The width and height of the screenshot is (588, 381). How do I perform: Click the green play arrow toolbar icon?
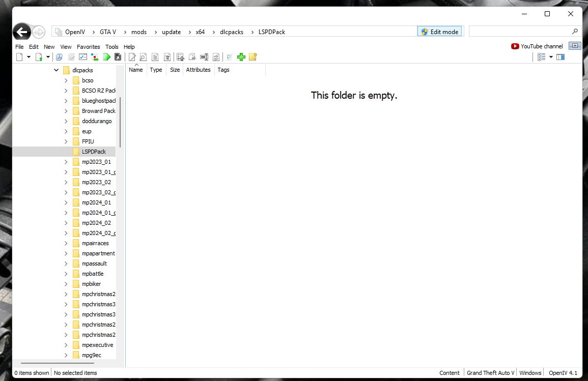click(107, 57)
